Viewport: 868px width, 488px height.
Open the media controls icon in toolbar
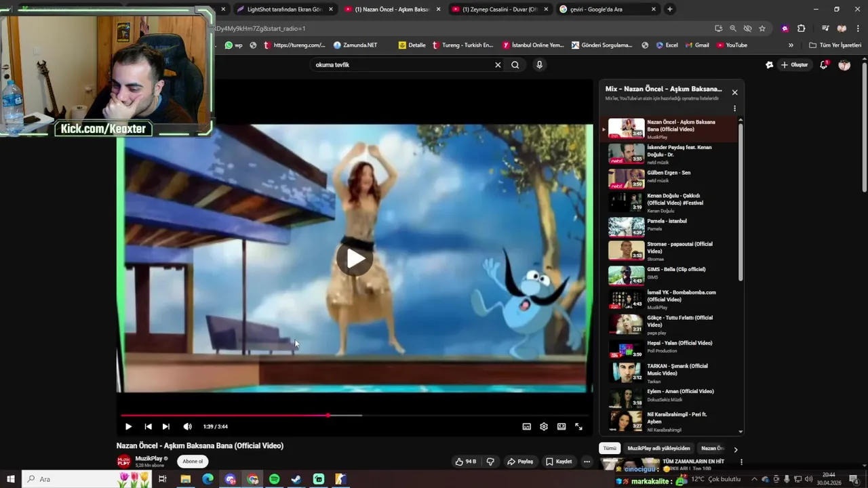point(825,28)
